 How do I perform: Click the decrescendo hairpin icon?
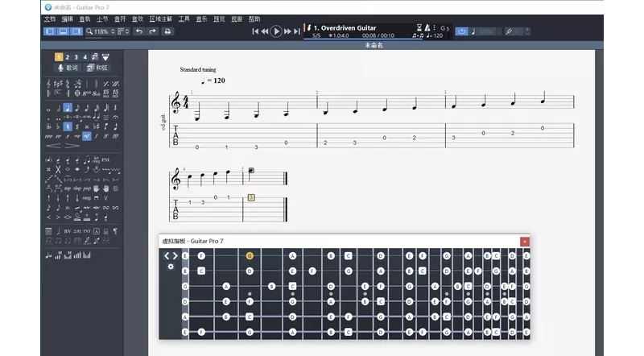72,146
